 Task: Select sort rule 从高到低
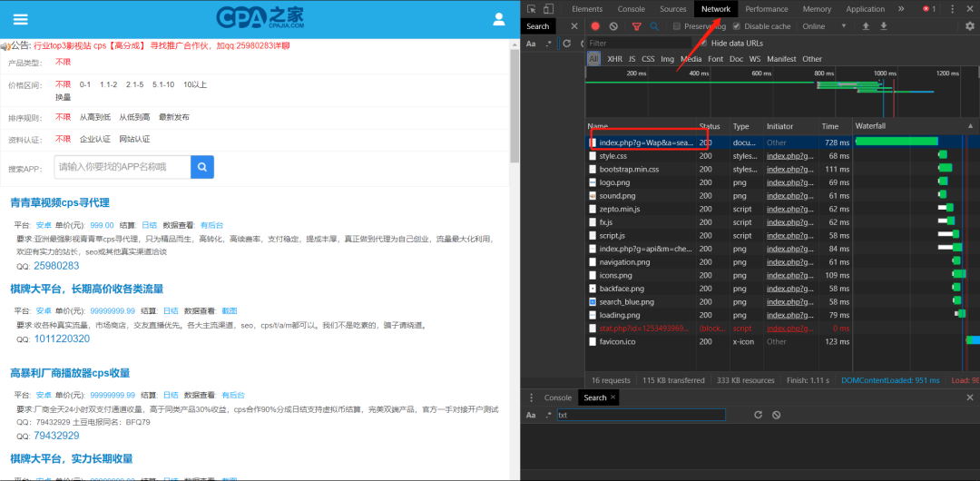(95, 117)
